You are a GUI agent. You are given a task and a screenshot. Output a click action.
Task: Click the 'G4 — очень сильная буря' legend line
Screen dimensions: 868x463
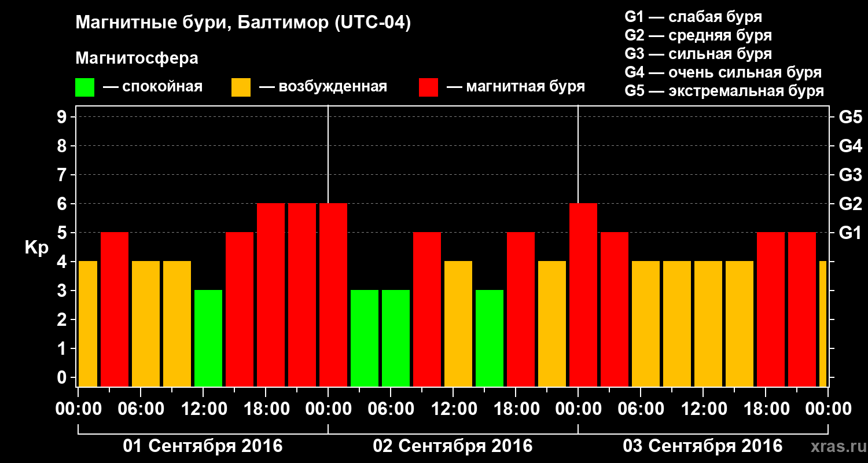point(723,72)
